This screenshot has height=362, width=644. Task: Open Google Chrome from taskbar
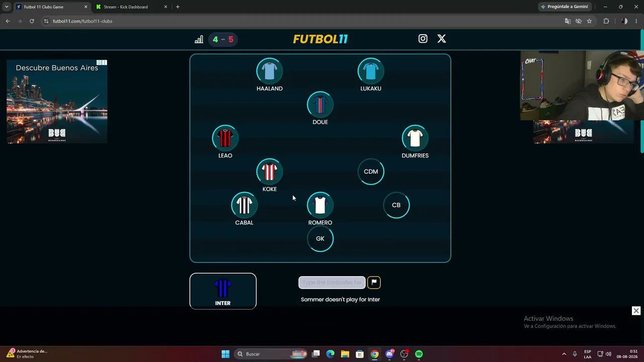374,354
